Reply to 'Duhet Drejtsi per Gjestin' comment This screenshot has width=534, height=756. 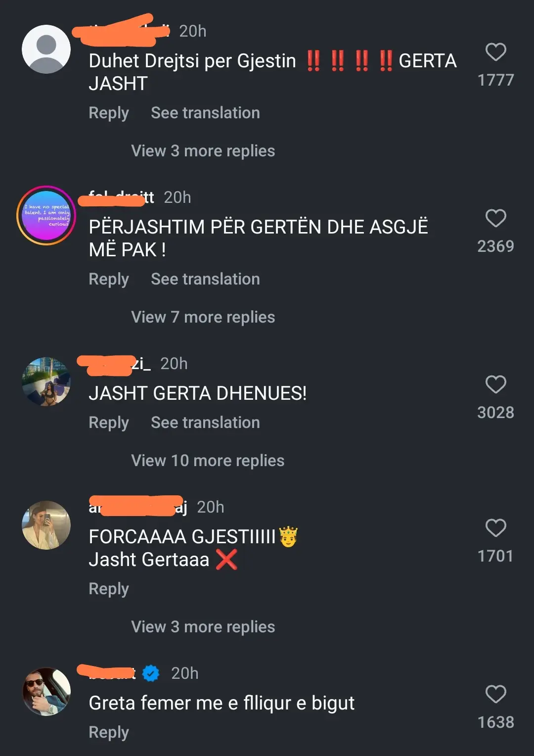pyautogui.click(x=109, y=113)
